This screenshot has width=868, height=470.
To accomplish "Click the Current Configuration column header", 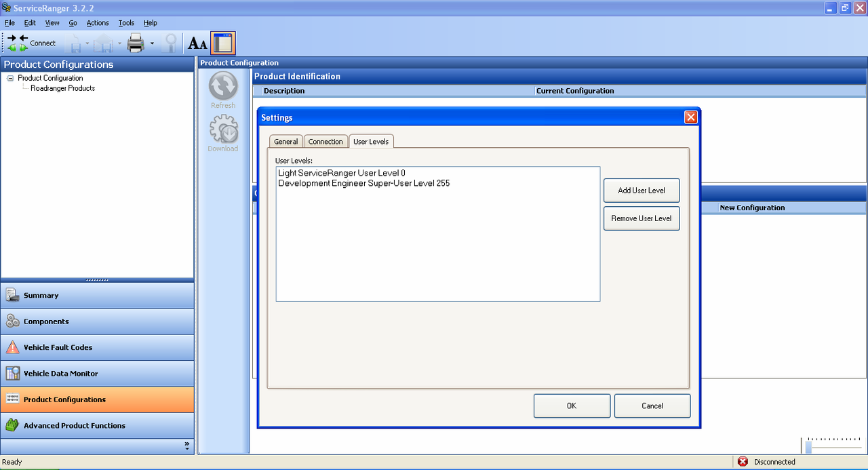I will pyautogui.click(x=575, y=91).
